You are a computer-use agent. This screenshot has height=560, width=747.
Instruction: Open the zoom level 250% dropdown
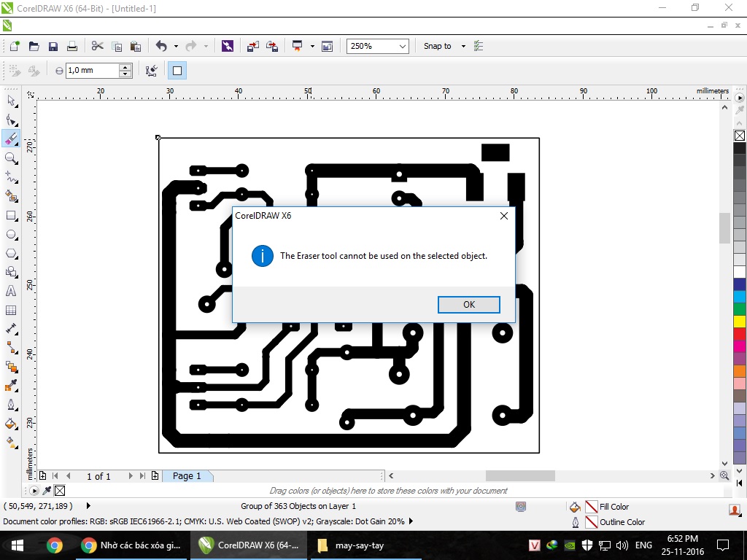pos(402,46)
